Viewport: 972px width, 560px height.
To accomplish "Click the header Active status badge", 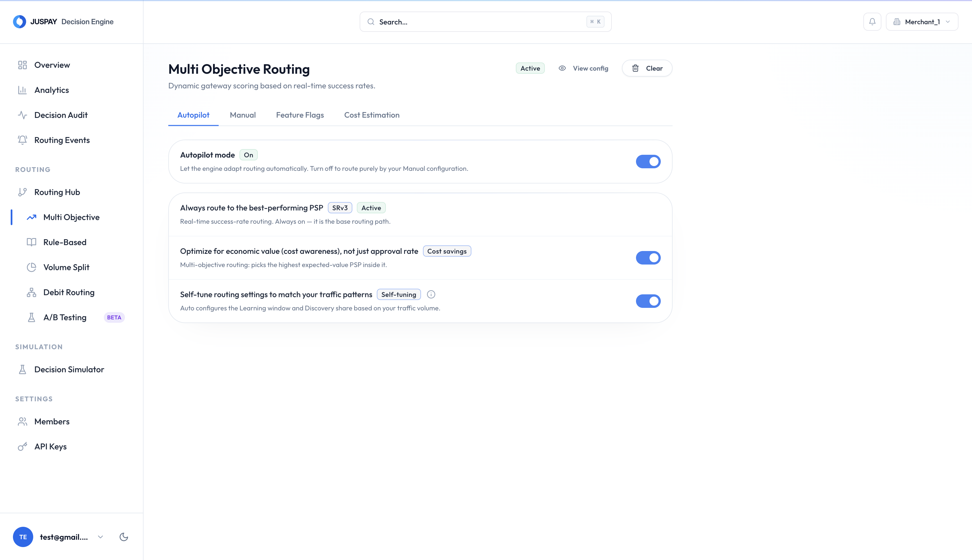I will click(x=530, y=68).
